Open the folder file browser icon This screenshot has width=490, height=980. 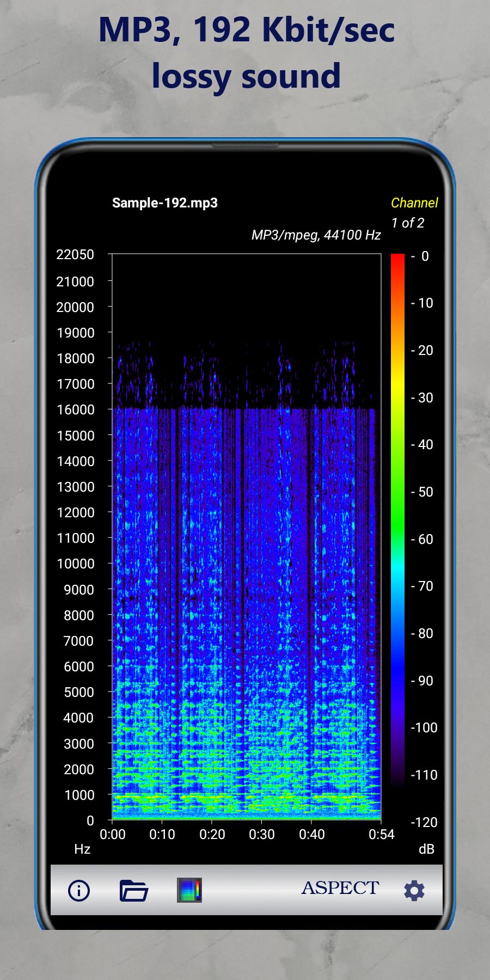click(133, 890)
